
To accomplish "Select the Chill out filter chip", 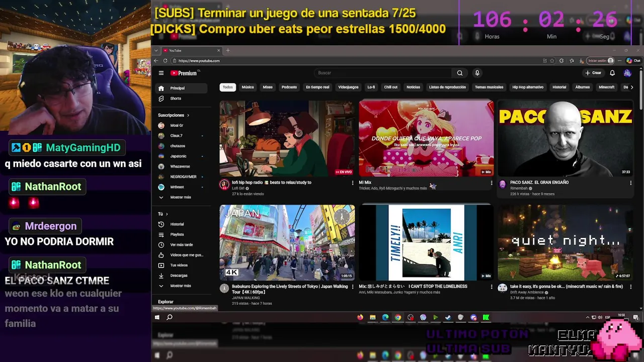I will click(x=390, y=87).
